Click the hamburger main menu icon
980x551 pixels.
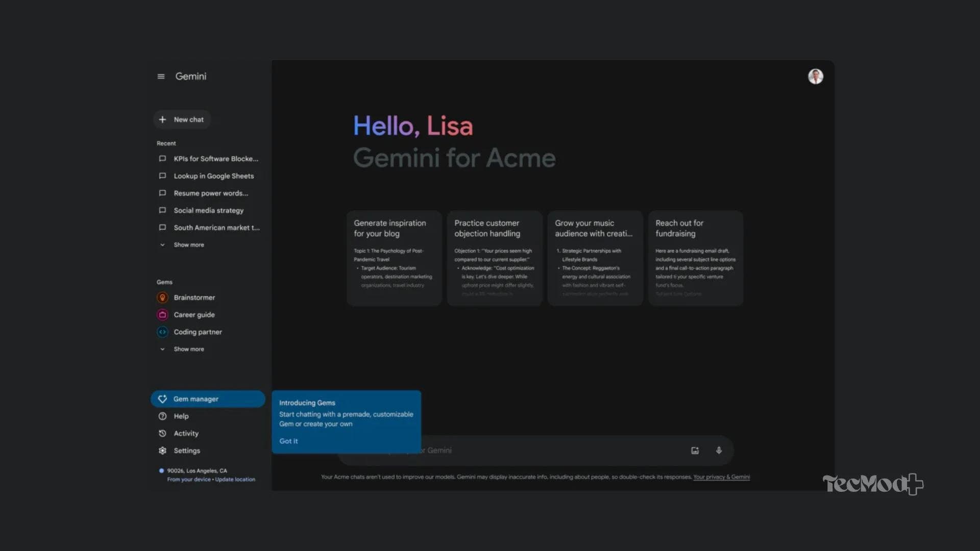click(161, 77)
